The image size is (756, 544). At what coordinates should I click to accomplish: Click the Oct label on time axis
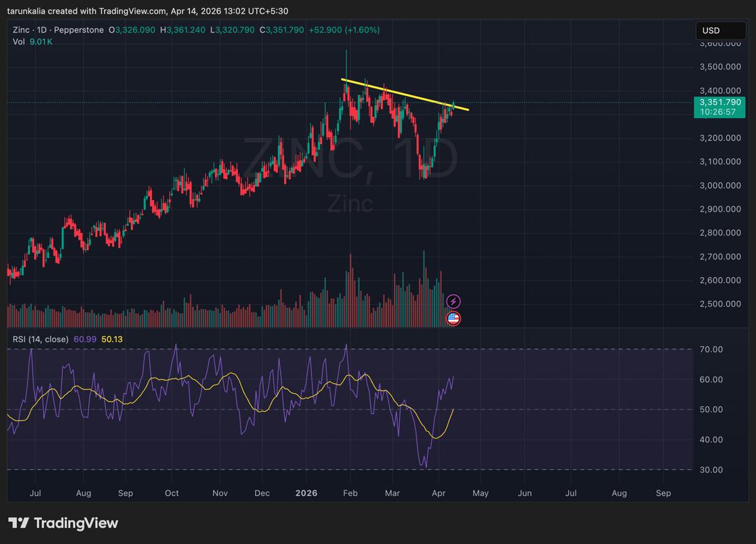171,494
